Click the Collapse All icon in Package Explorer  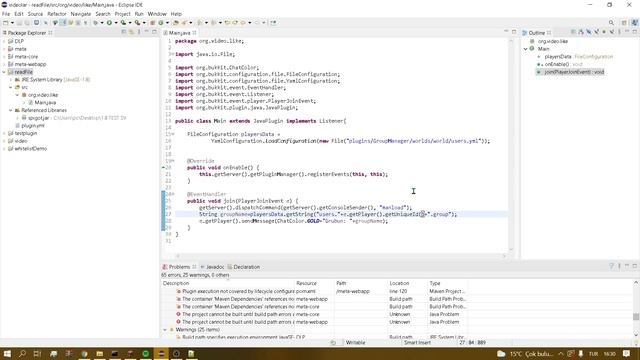coord(123,32)
